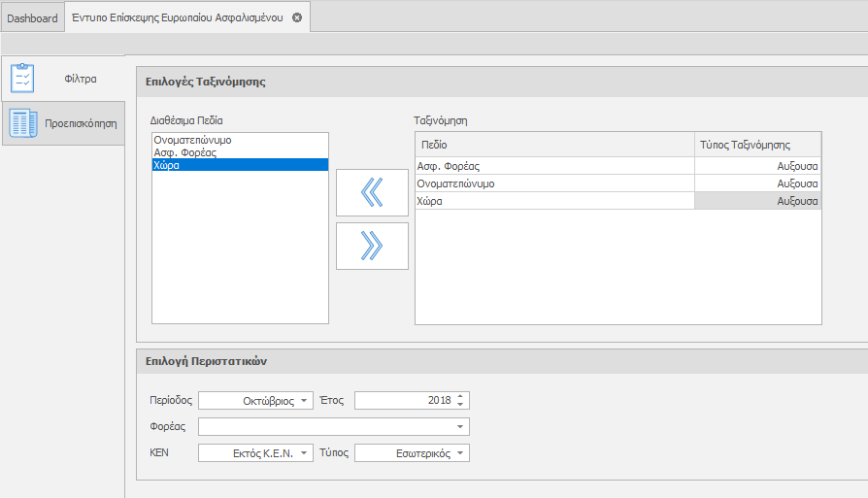Click the Τύπος Ταξινόμησης column header
Viewport: 868px width, 498px height.
coord(757,145)
